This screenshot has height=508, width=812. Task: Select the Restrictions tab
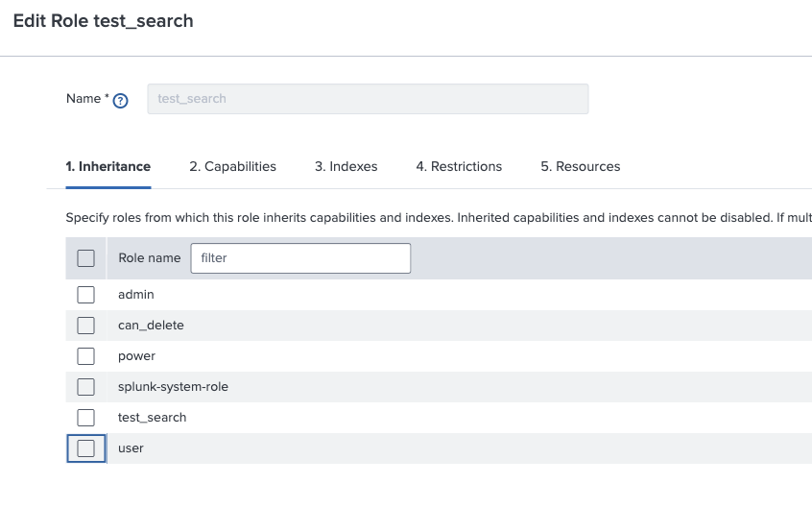pyautogui.click(x=459, y=166)
